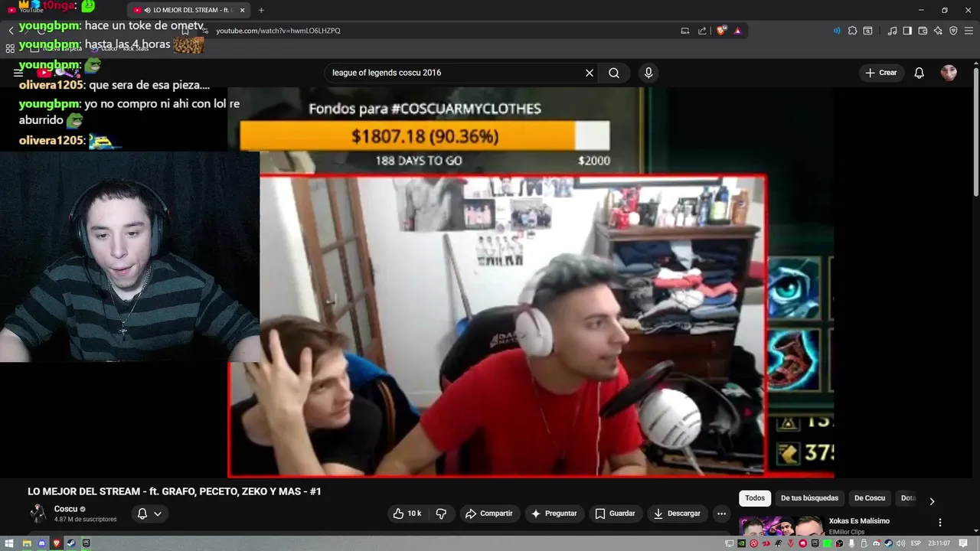The height and width of the screenshot is (551, 980).
Task: Open the Windows notification center icon
Action: pyautogui.click(x=963, y=543)
